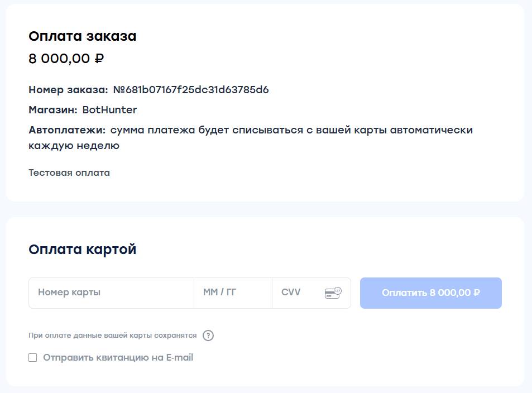
Task: Click the 'Оплатить 8 000,00 ₽' button
Action: tap(430, 293)
